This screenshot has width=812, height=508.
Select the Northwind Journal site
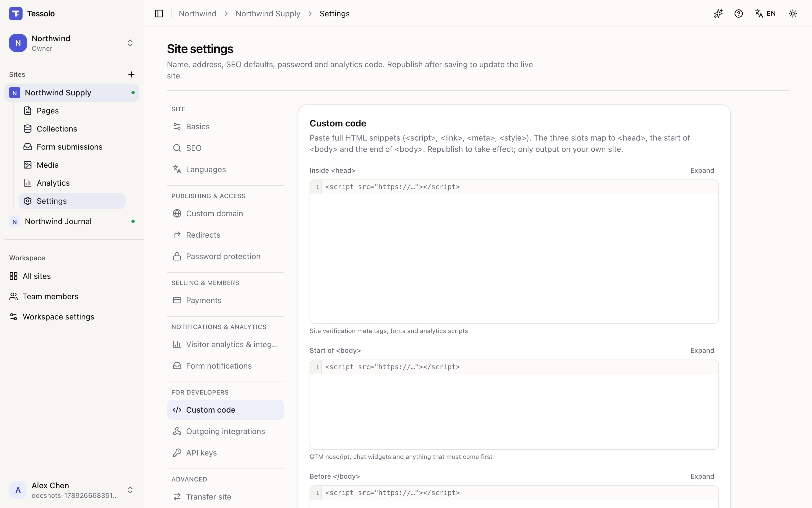(72, 222)
